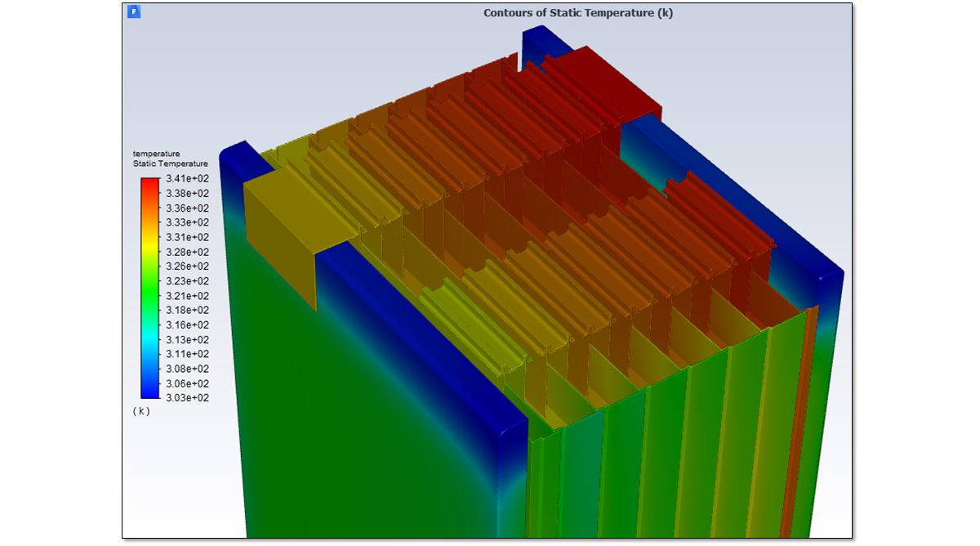Image resolution: width=980 pixels, height=546 pixels.
Task: Click the title Contours of Static Temperature (k)
Action: [581, 12]
